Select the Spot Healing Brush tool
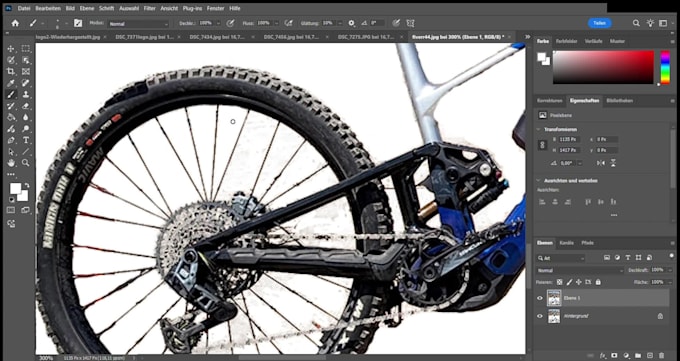The width and height of the screenshot is (680, 361). pyautogui.click(x=26, y=83)
